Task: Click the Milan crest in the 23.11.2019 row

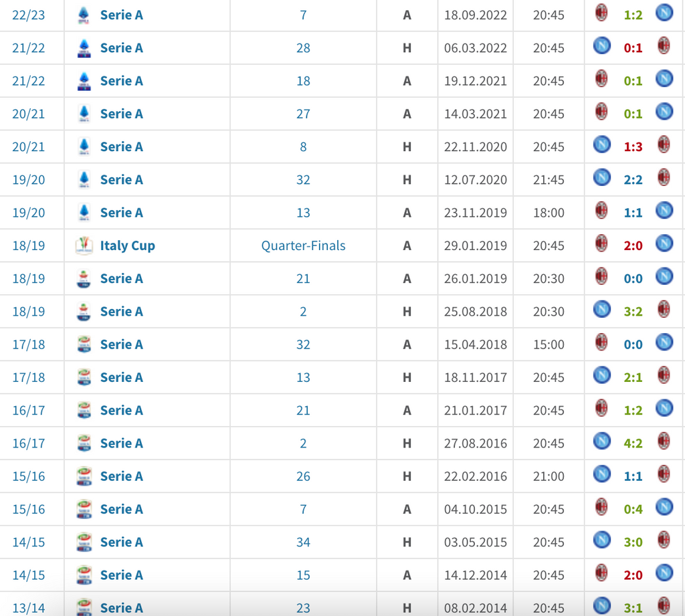Action: pos(601,210)
